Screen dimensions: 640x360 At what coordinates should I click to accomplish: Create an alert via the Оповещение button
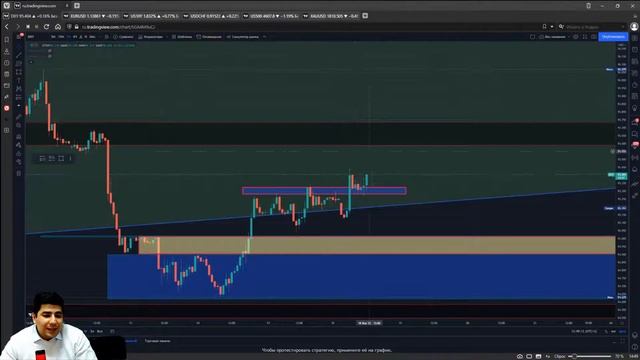[209, 37]
